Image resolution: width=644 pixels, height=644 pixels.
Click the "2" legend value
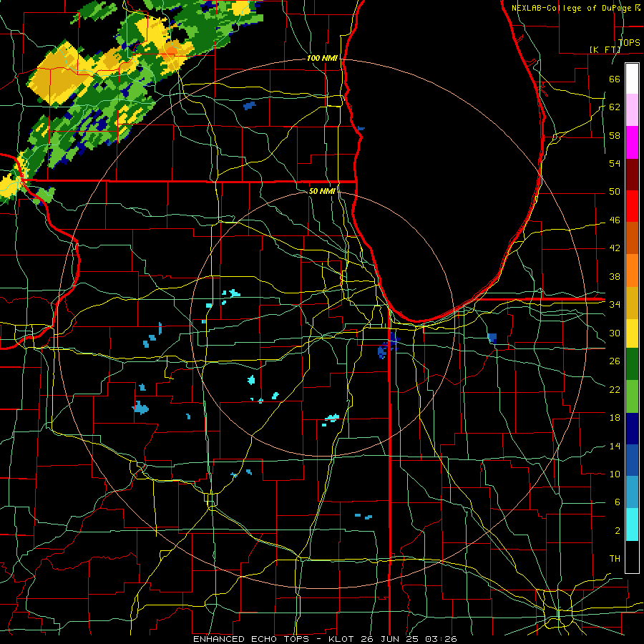pyautogui.click(x=617, y=531)
